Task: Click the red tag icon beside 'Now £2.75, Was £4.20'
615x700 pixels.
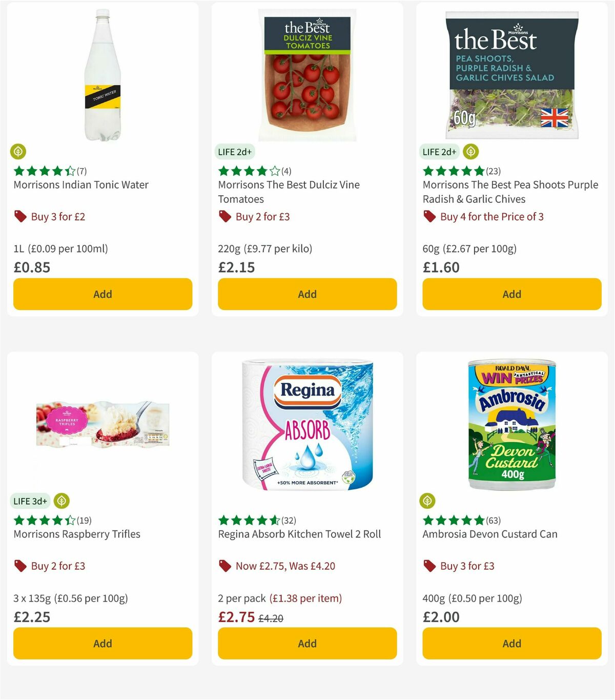Action: pyautogui.click(x=225, y=566)
